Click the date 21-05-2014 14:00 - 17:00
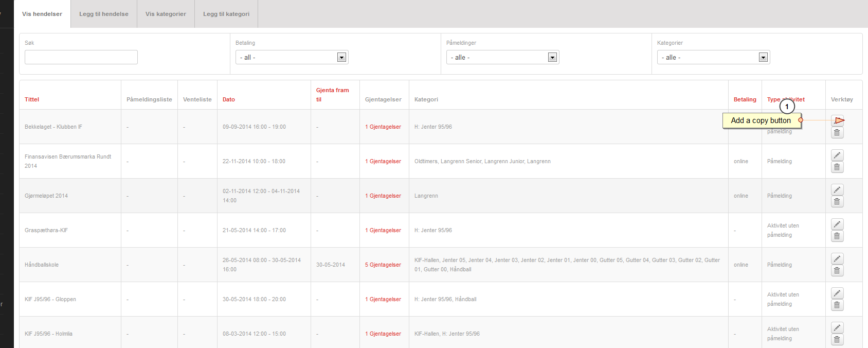Image resolution: width=868 pixels, height=348 pixels. point(254,230)
